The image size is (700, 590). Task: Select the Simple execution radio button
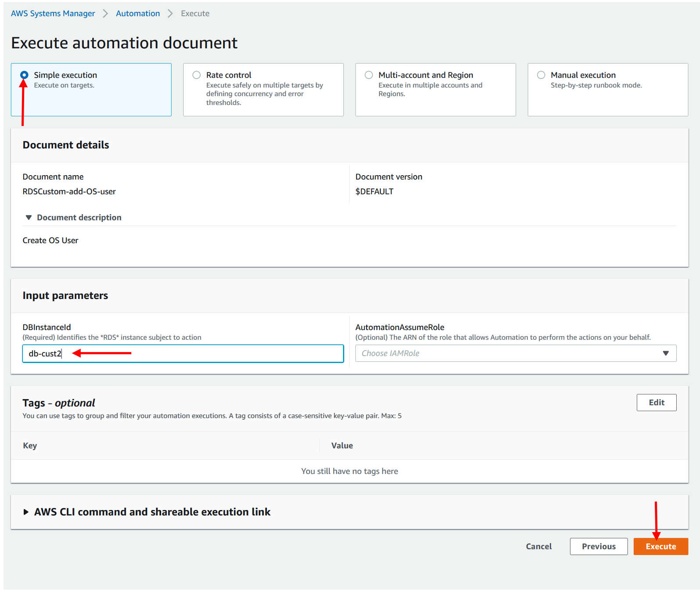(25, 75)
